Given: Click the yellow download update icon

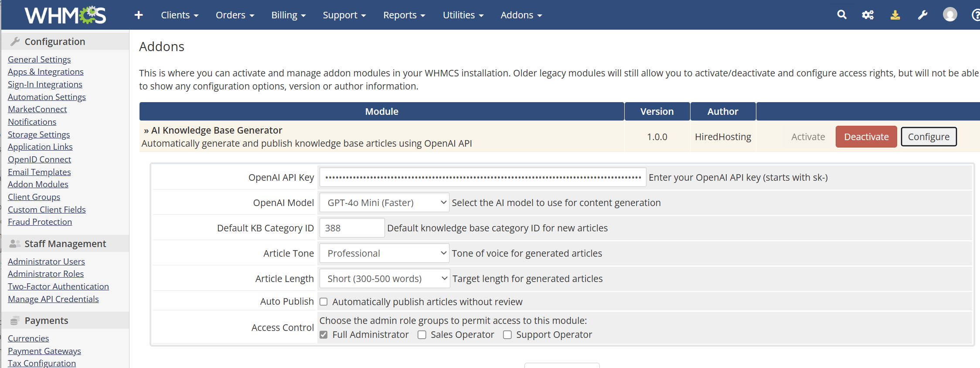Looking at the screenshot, I should click(895, 15).
